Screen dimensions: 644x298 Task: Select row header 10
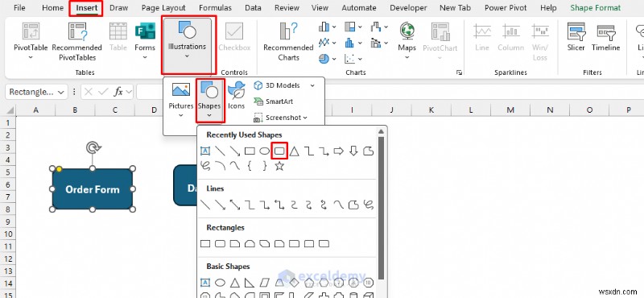9,234
